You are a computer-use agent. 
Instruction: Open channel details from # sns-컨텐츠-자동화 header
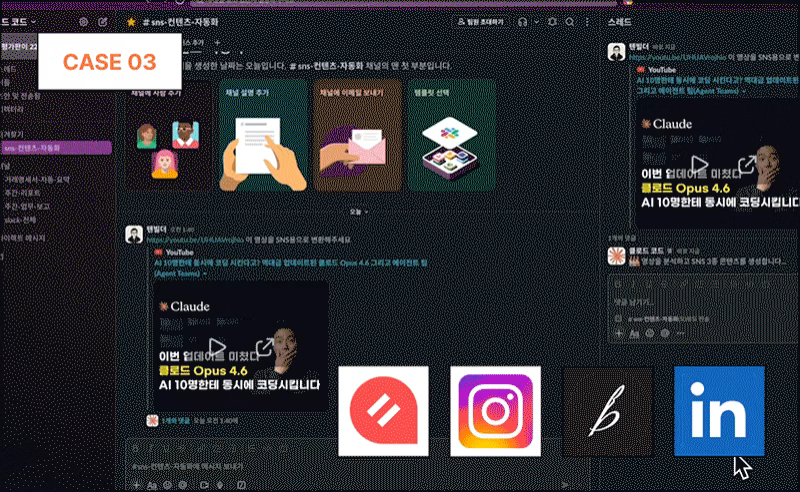181,22
